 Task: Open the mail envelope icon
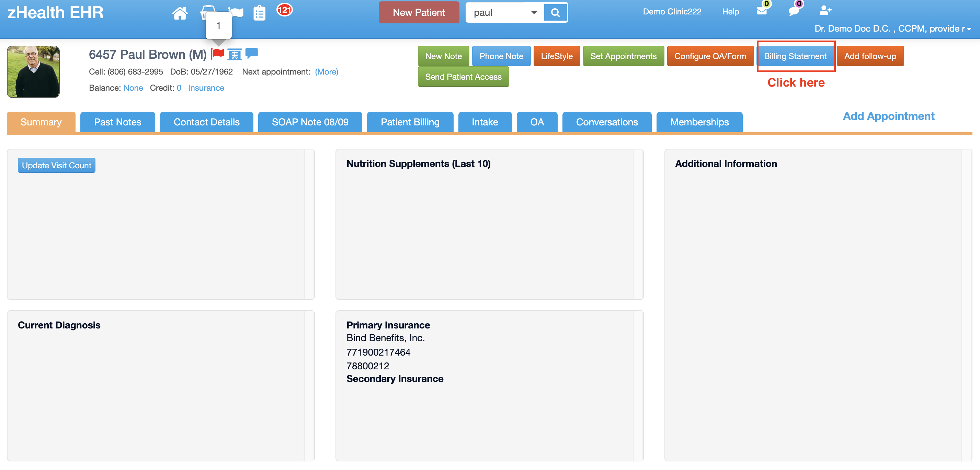pos(762,10)
